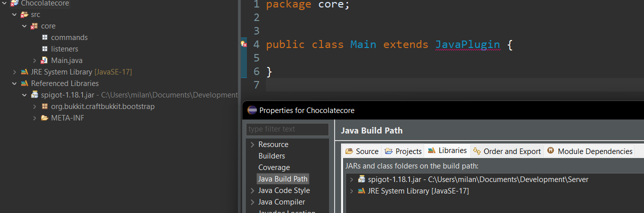Click the src source folder icon
Viewport: 644px width, 213px height.
tap(24, 14)
